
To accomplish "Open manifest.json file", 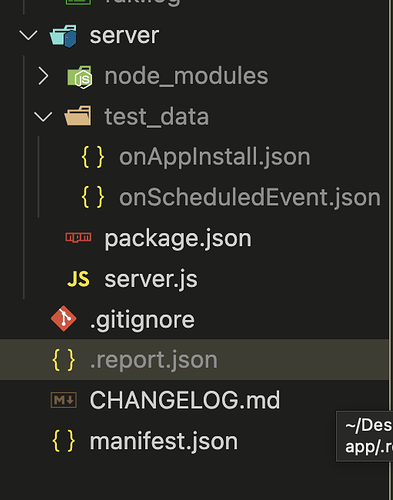I will 164,442.
